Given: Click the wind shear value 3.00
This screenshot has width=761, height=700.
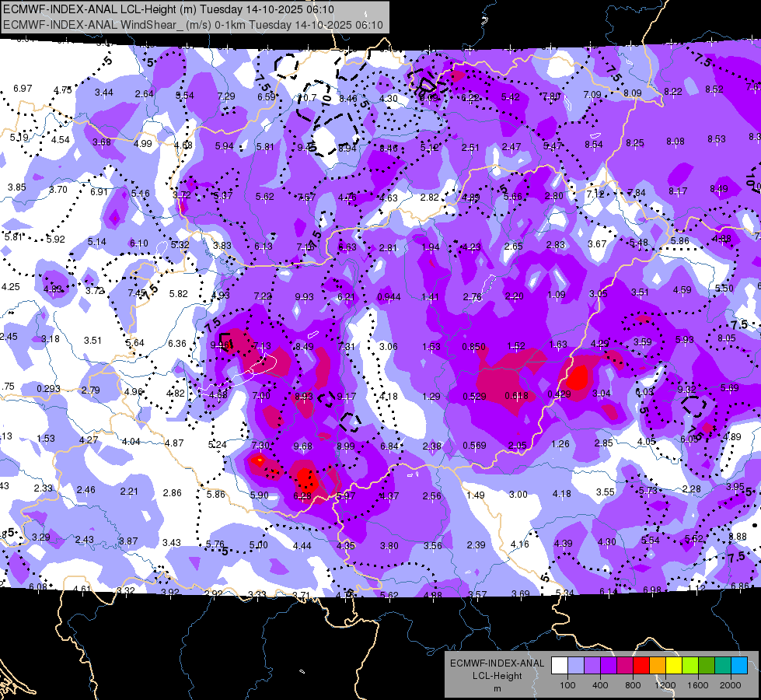Looking at the screenshot, I should pos(518,494).
